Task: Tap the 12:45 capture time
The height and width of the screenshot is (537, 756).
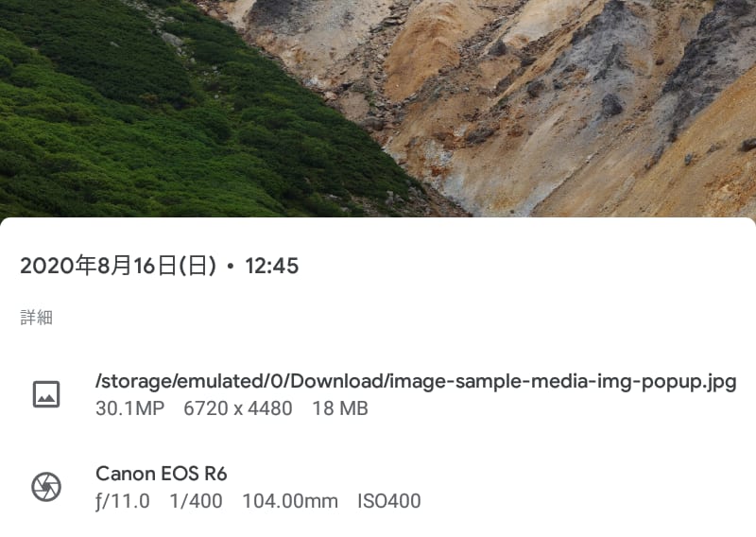Action: coord(272,266)
